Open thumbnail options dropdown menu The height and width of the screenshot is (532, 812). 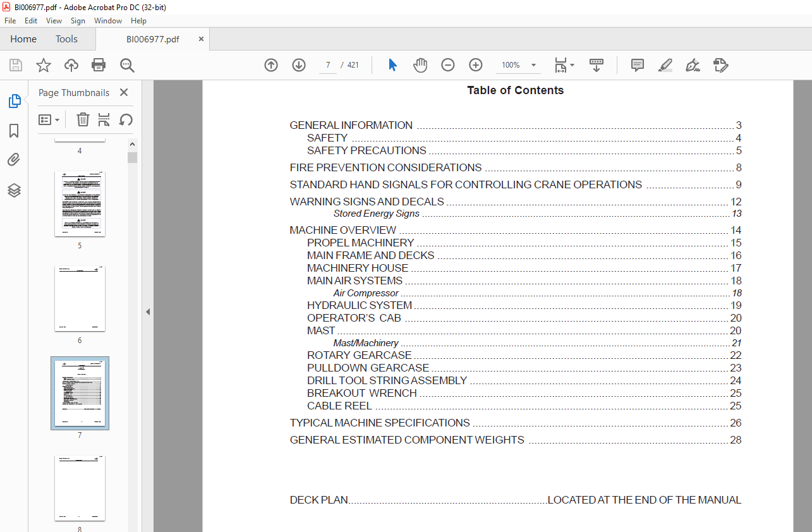point(49,119)
